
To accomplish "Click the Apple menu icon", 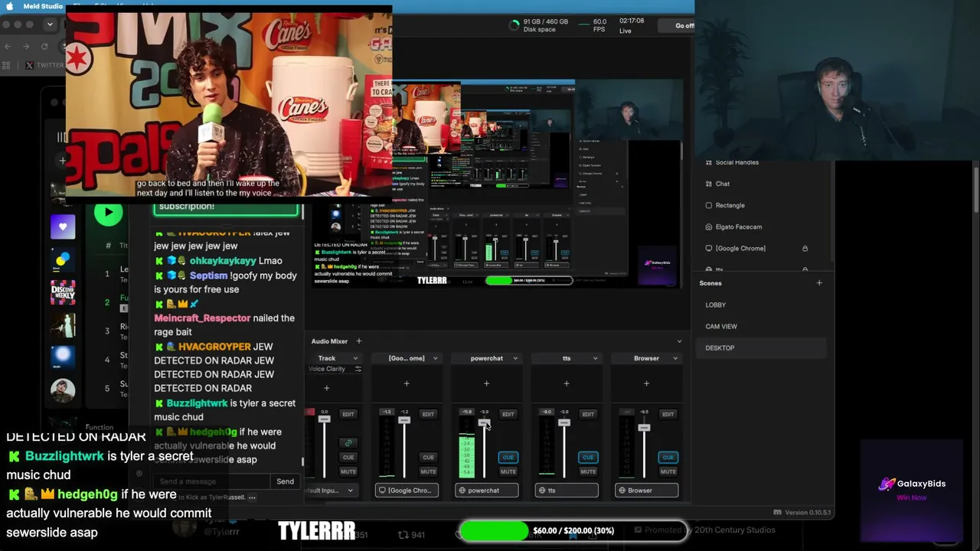I will click(x=9, y=6).
